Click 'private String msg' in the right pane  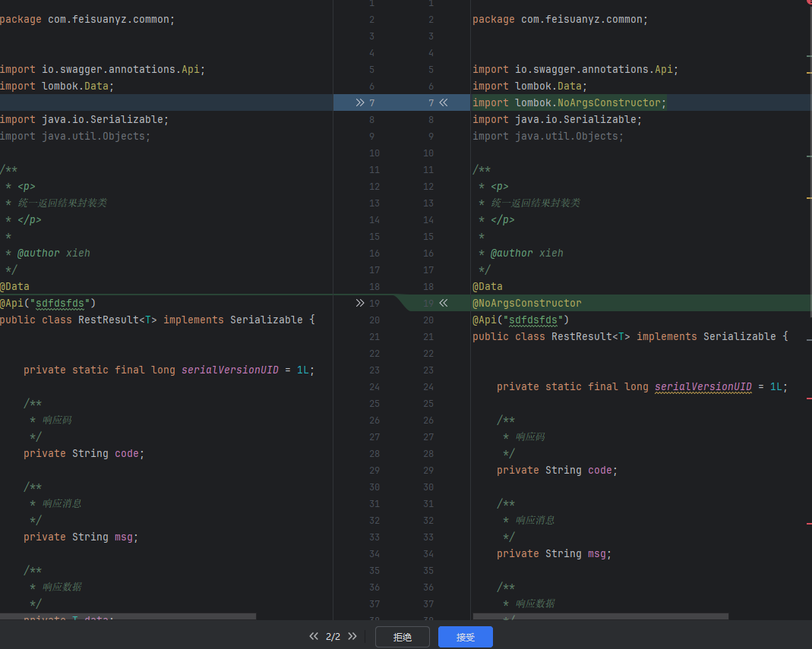(x=553, y=553)
